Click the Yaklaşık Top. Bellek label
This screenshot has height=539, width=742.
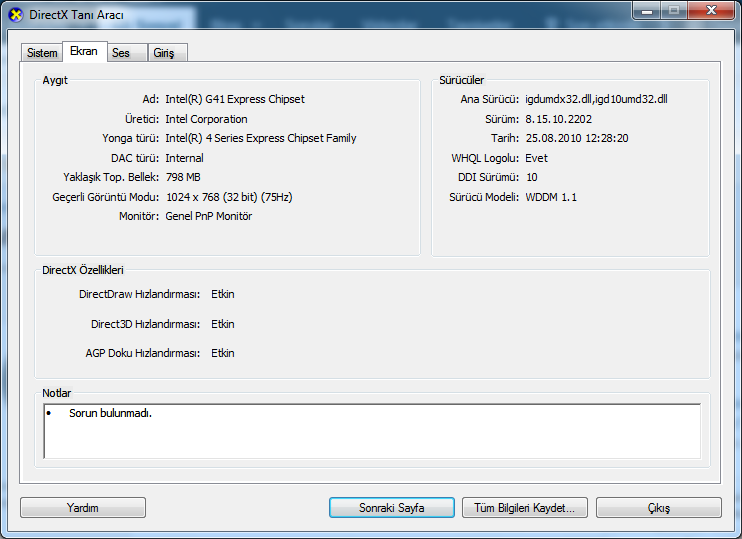[x=111, y=177]
